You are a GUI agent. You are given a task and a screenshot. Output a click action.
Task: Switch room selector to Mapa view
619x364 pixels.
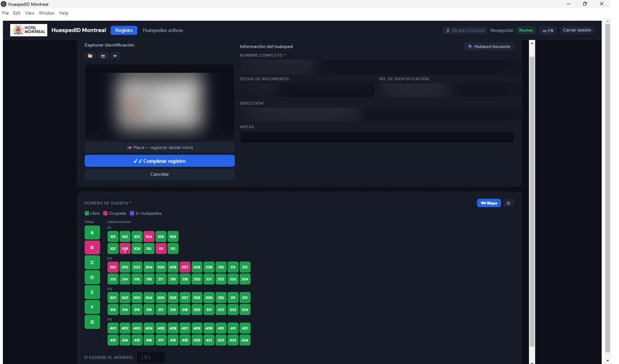coord(489,203)
